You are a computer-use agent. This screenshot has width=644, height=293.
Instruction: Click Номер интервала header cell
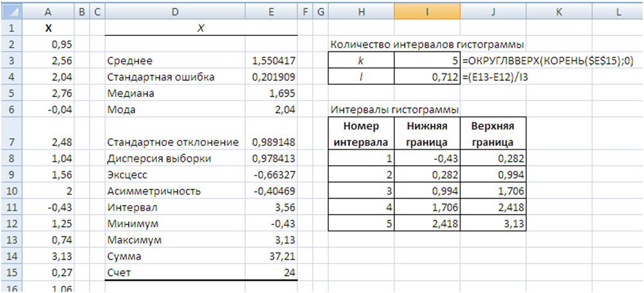[x=362, y=134]
